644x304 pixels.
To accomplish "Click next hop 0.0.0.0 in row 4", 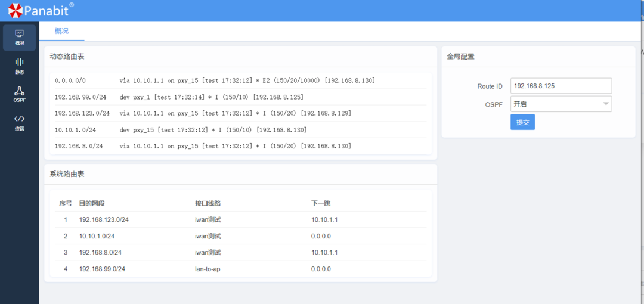I will pyautogui.click(x=321, y=269).
